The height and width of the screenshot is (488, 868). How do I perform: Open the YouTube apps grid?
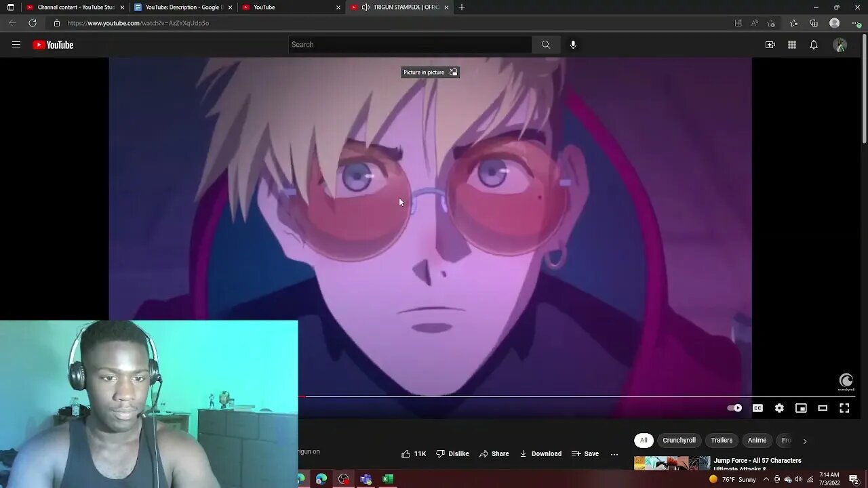792,45
